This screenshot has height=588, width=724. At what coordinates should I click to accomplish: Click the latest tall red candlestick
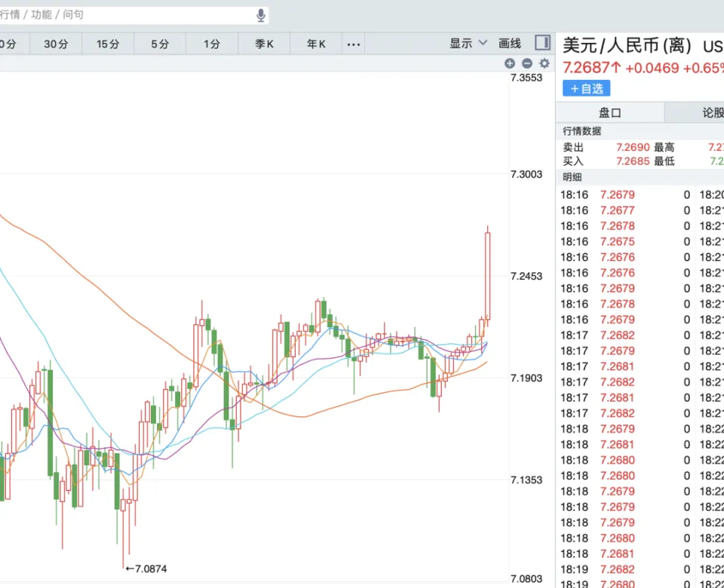(488, 275)
